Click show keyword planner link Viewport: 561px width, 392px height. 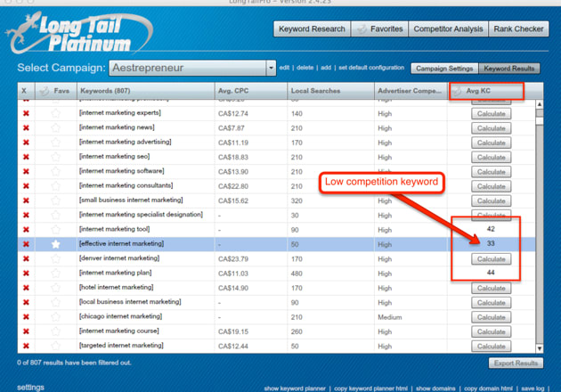click(x=295, y=388)
